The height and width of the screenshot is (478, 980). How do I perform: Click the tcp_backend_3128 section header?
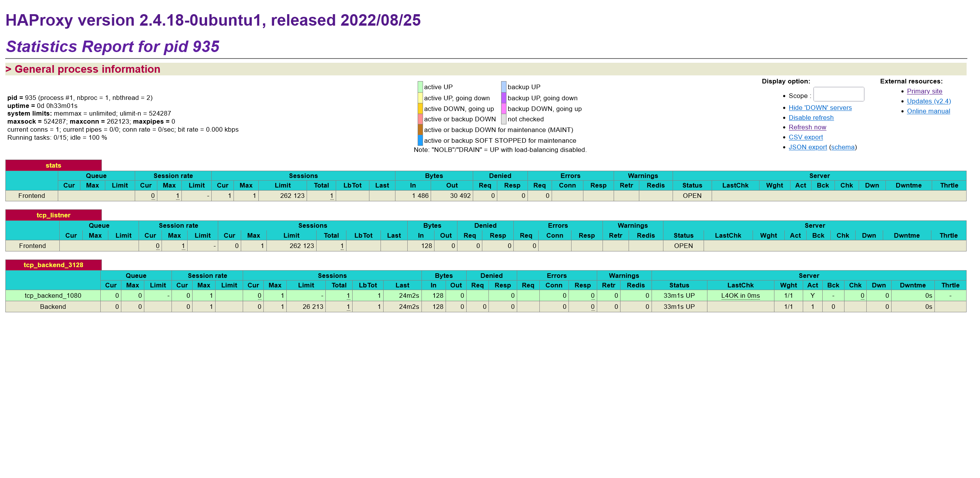coord(53,265)
